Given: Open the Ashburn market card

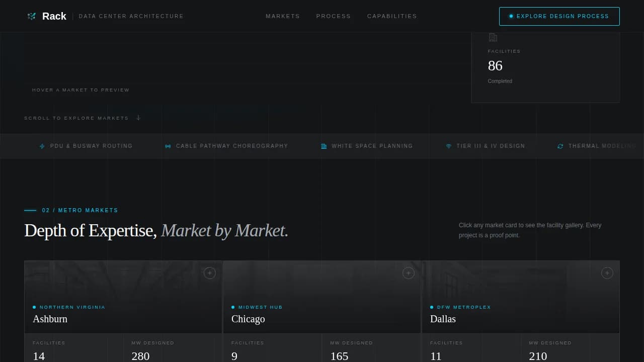Looking at the screenshot, I should (123, 311).
